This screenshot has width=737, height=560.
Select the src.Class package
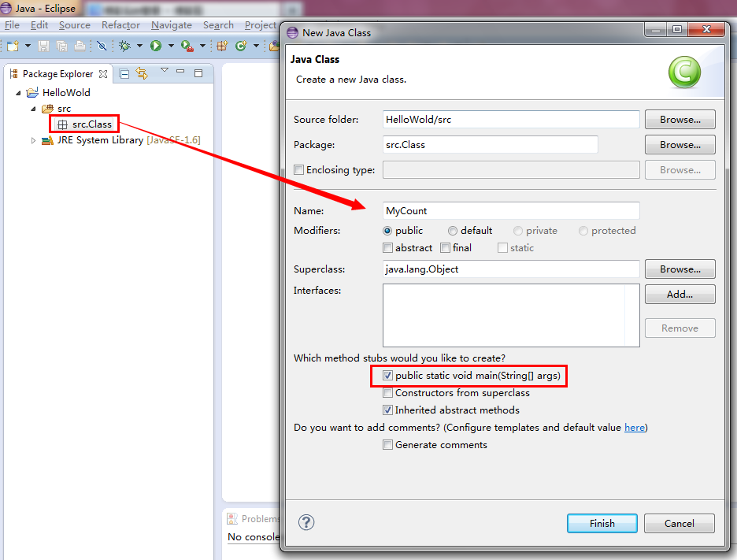(91, 124)
